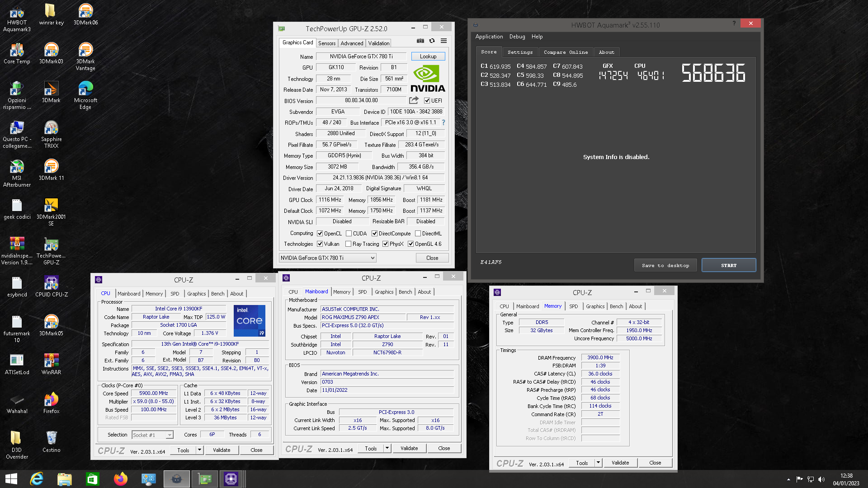868x488 pixels.
Task: Take GPU-Z screenshot with camera icon
Action: point(420,41)
